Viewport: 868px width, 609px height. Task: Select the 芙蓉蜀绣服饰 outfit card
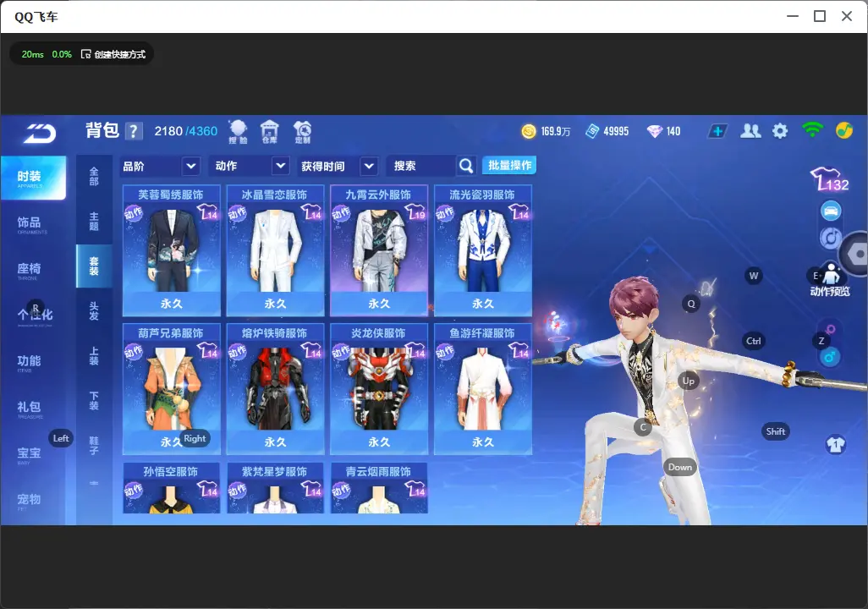pyautogui.click(x=171, y=250)
